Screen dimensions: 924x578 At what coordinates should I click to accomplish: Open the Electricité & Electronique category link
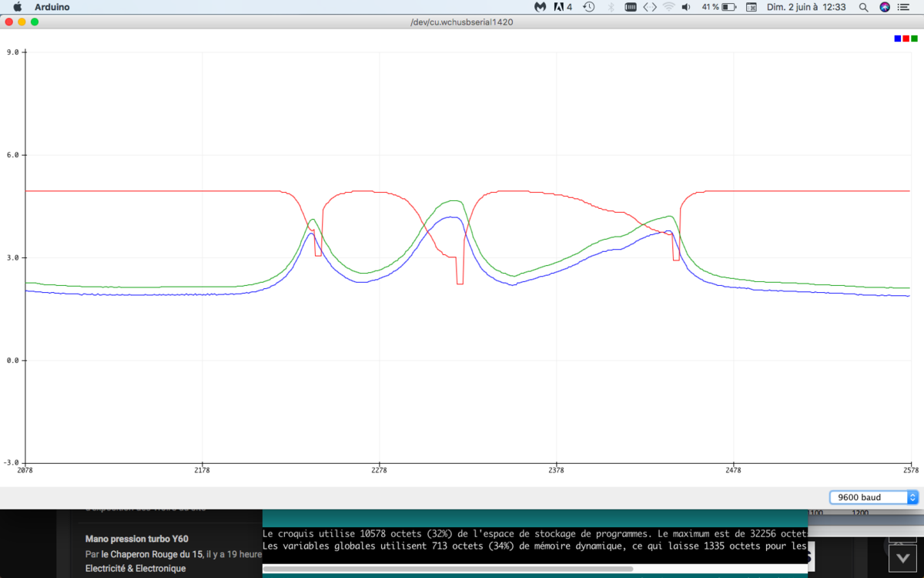pos(136,569)
